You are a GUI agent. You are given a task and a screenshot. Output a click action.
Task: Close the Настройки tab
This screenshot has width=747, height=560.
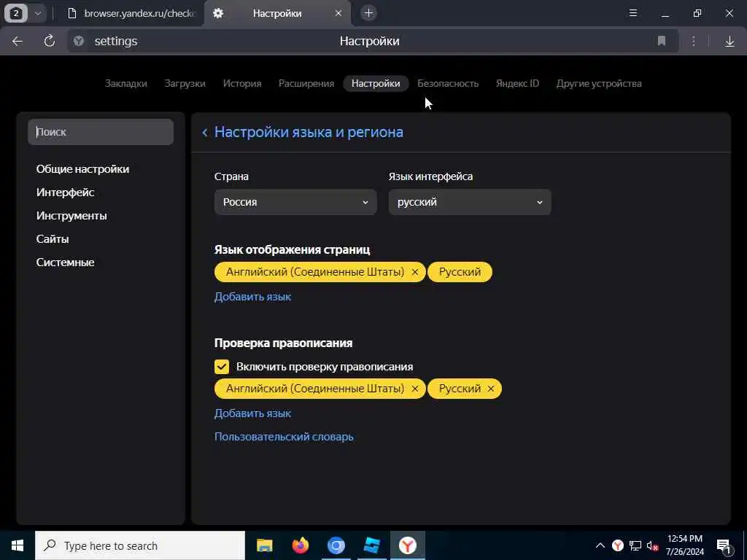[x=338, y=13]
